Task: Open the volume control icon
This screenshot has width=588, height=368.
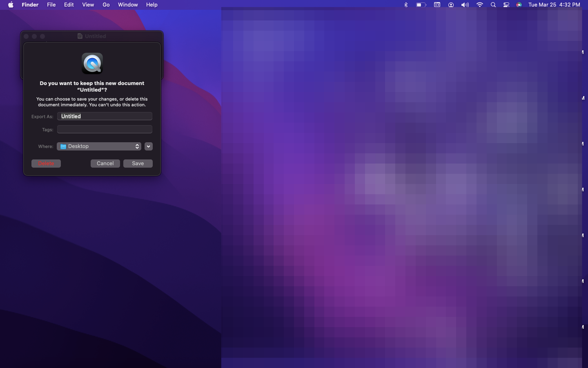Action: pos(465,5)
